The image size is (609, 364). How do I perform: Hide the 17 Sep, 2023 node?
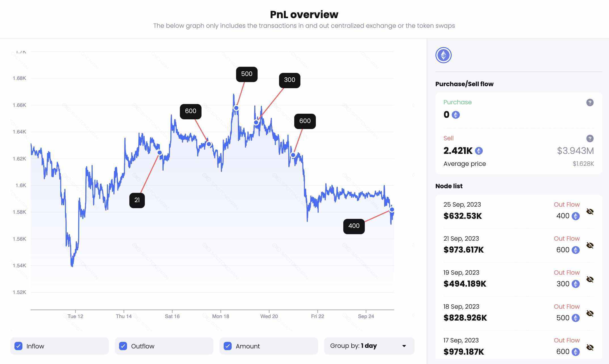590,347
